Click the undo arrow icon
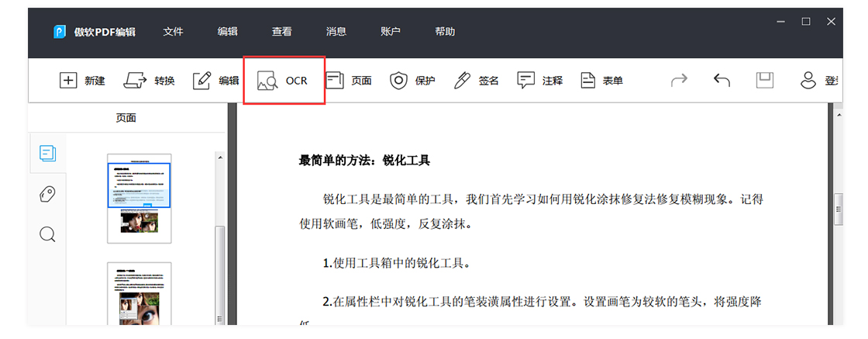868x339 pixels. tap(722, 81)
